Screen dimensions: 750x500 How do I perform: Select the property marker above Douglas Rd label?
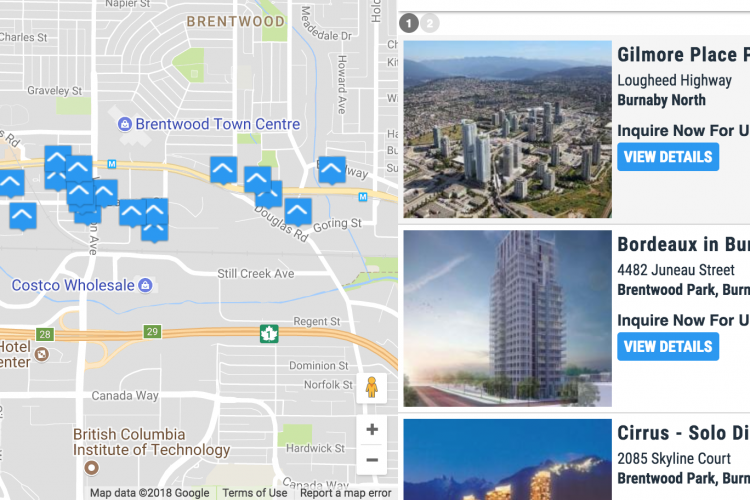point(258,180)
